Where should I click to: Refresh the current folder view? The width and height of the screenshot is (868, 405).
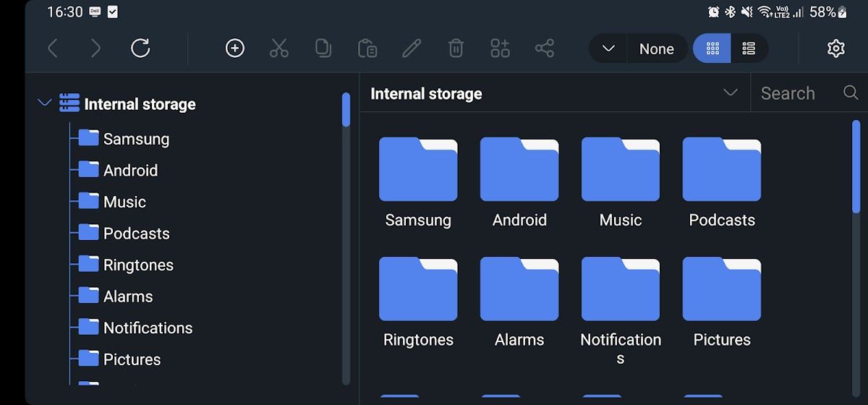[x=140, y=48]
